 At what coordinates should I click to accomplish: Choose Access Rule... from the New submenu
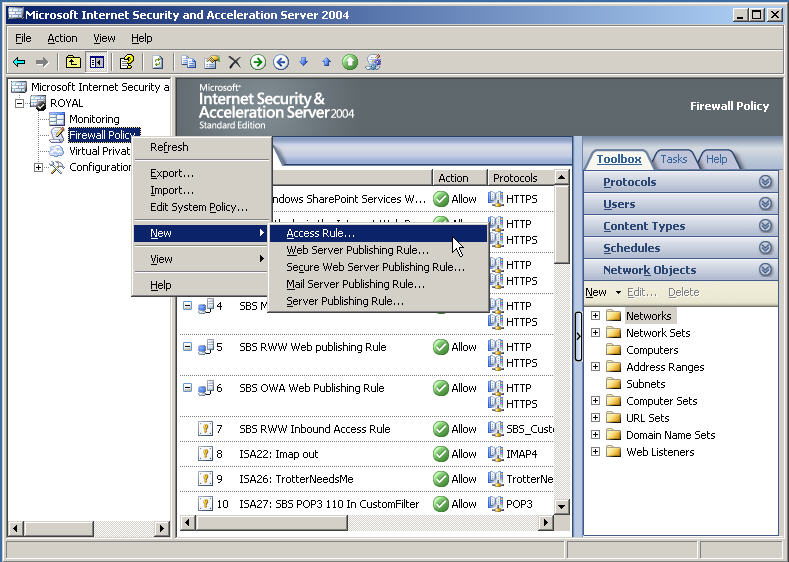click(320, 233)
